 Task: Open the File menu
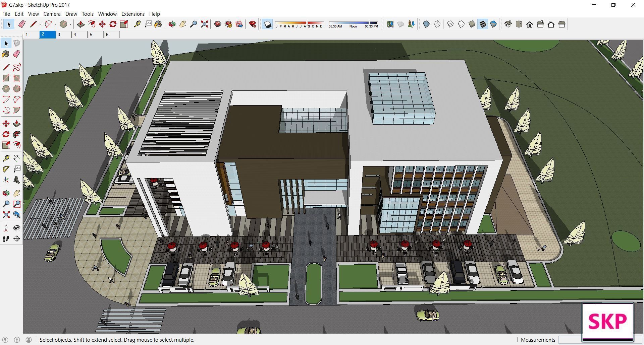pos(6,14)
